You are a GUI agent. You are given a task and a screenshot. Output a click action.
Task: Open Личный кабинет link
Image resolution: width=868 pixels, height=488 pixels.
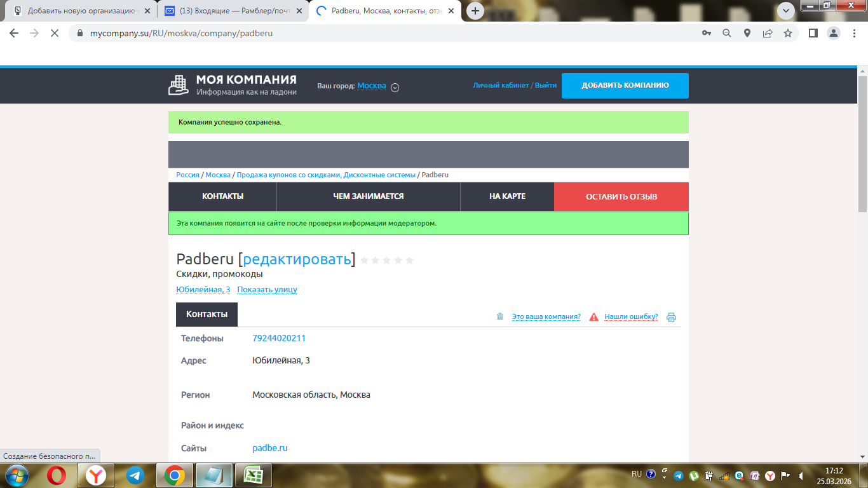point(501,85)
